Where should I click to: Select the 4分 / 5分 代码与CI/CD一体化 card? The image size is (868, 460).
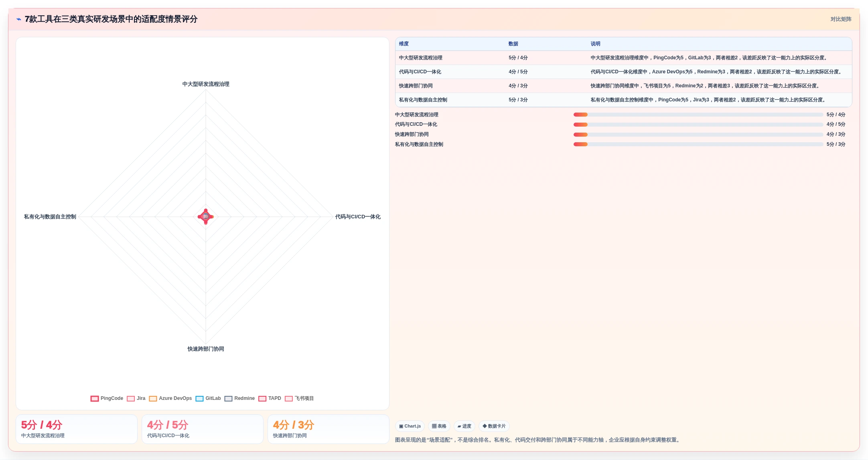[203, 429]
